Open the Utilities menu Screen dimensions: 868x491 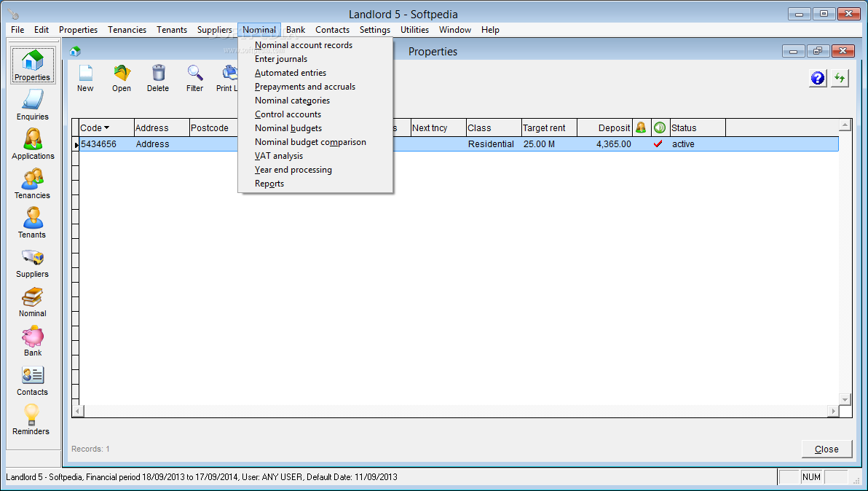(414, 30)
